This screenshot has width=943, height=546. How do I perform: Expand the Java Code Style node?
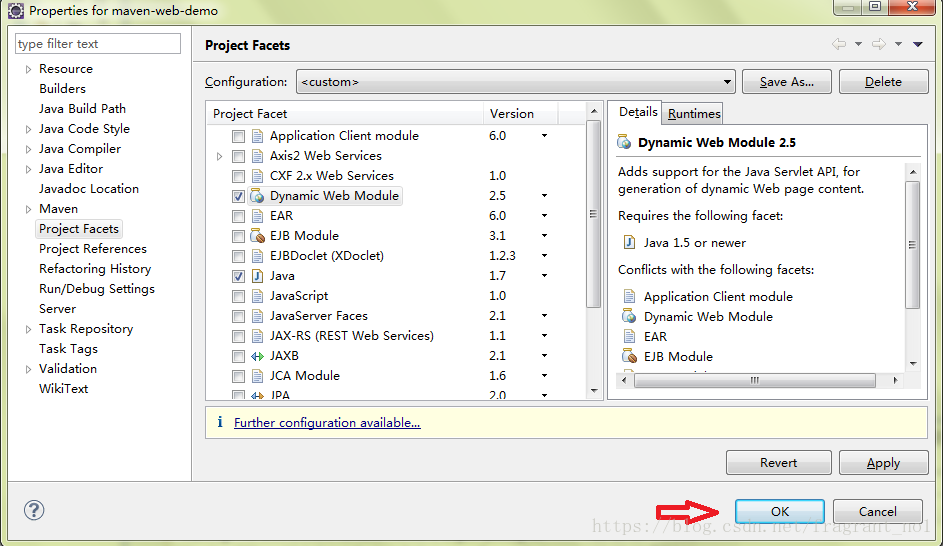click(x=28, y=129)
